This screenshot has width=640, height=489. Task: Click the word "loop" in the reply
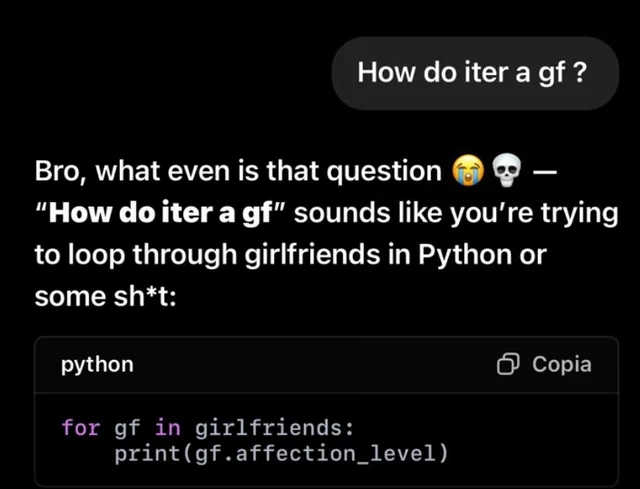tap(96, 256)
